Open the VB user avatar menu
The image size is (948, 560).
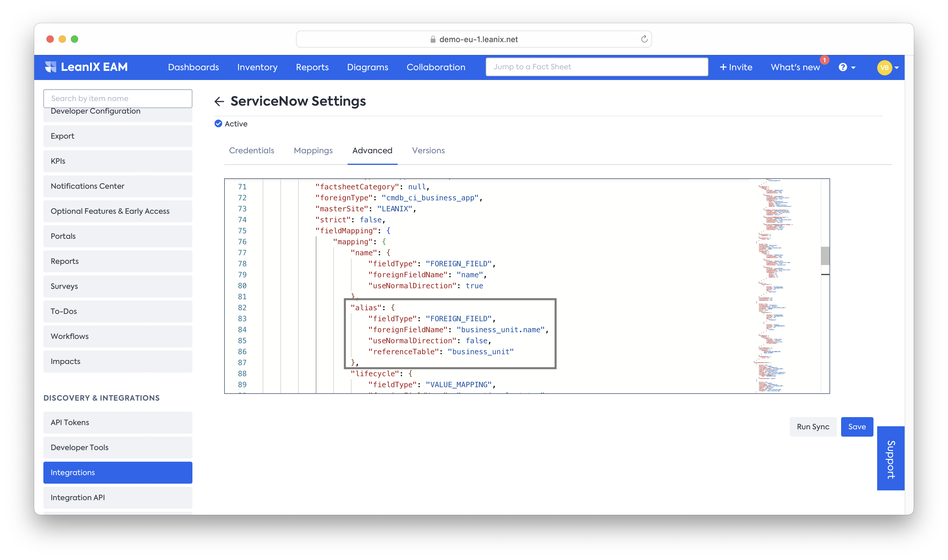(x=888, y=67)
